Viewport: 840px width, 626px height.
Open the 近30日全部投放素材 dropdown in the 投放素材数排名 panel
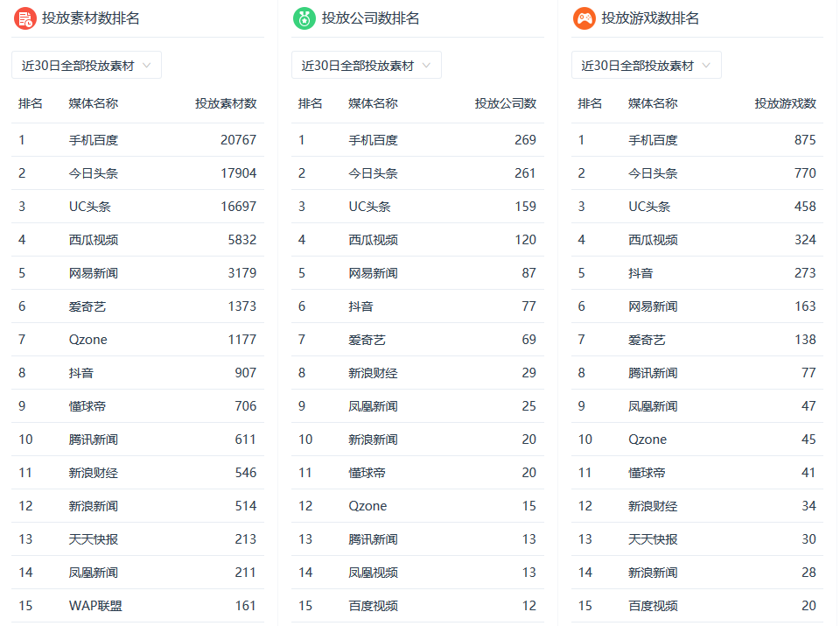(x=87, y=66)
